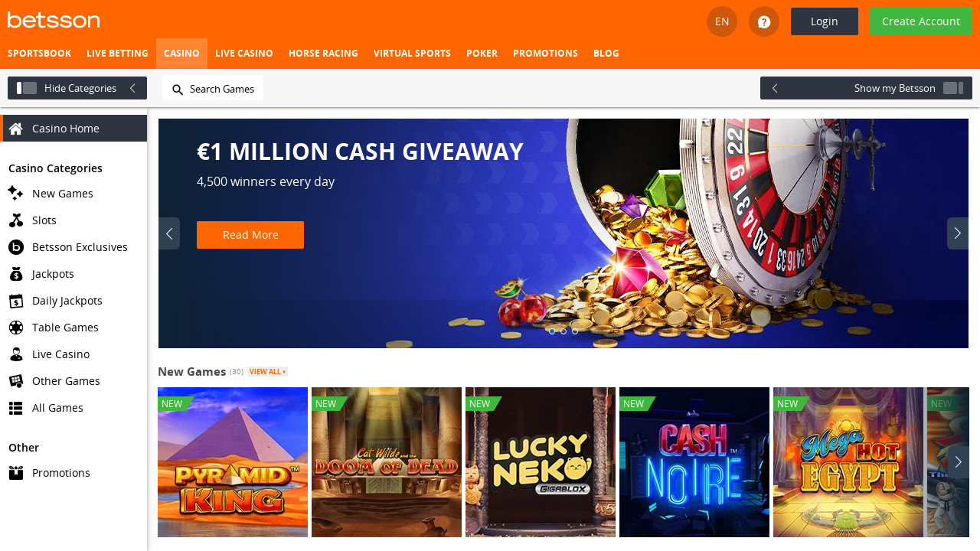Open Daily Jackpots calendar icon
980x551 pixels.
coord(15,301)
